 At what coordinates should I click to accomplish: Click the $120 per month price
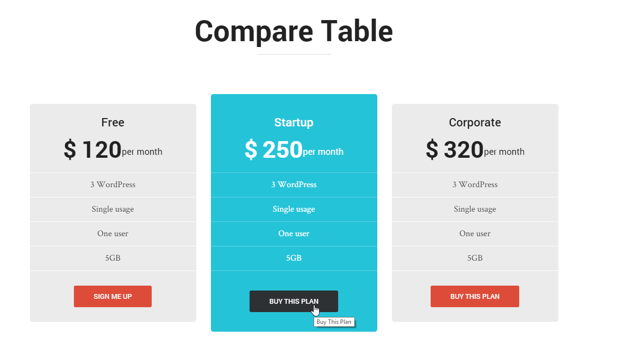(113, 150)
